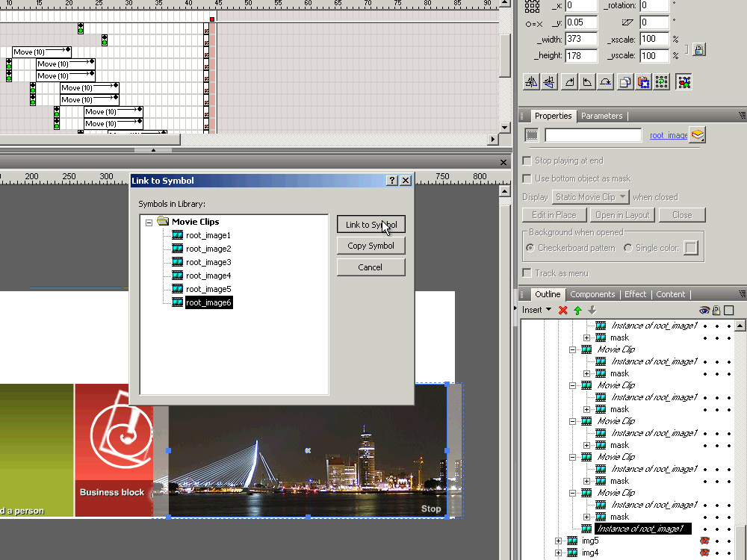This screenshot has width=747, height=560.
Task: Click the copy transform icon
Action: tap(625, 82)
